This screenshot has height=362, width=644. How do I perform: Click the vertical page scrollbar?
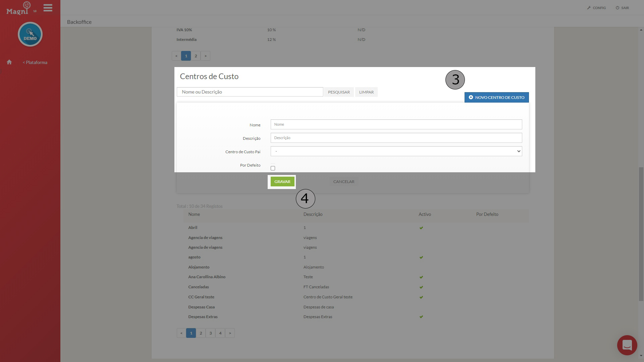[641, 234]
